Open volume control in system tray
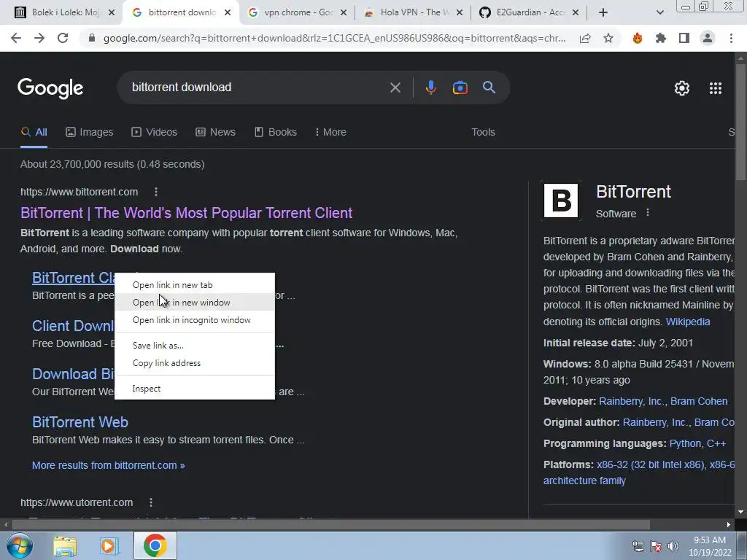747x560 pixels. 673,546
